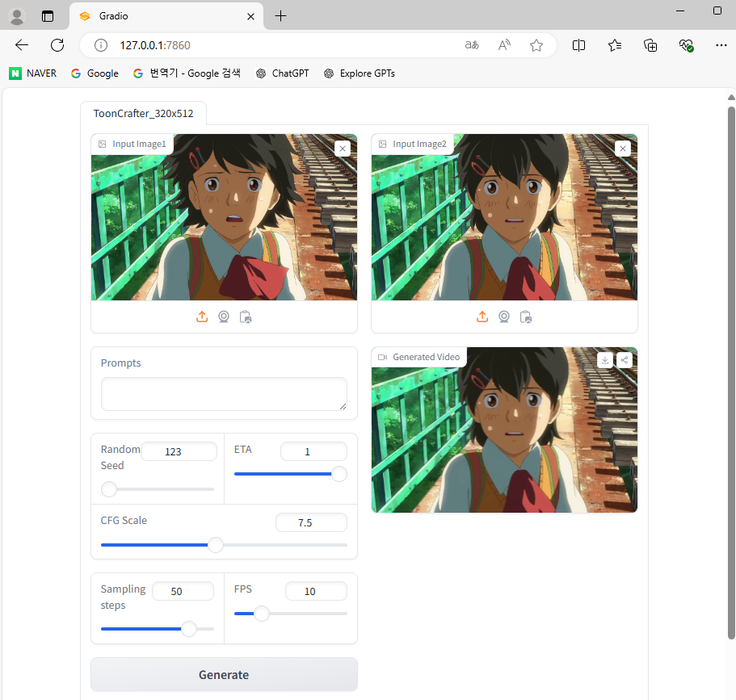Upload a file for Input Image1
The width and height of the screenshot is (736, 700).
(x=202, y=316)
